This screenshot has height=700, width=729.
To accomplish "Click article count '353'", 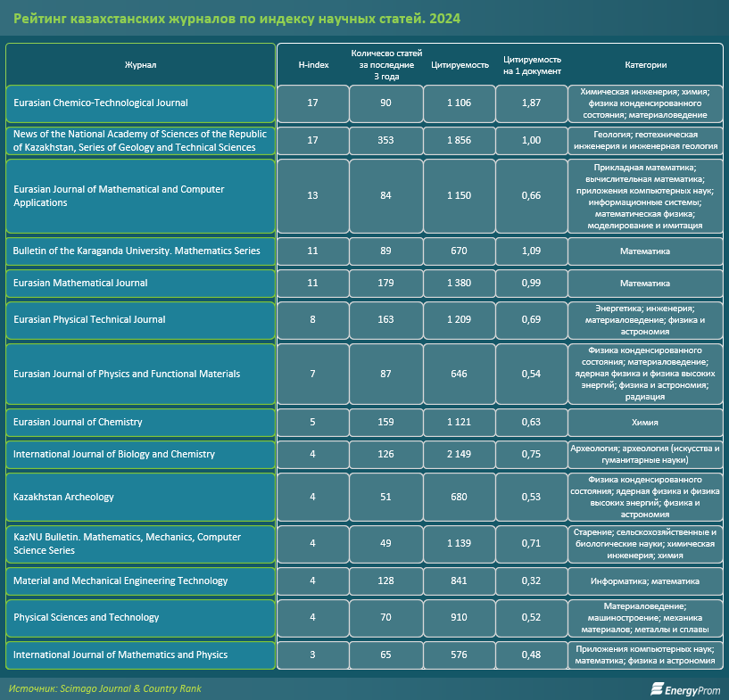I will point(385,140).
